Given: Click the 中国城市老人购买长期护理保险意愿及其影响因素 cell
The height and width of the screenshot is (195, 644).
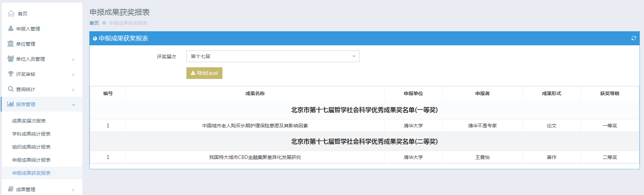Looking at the screenshot, I should [255, 126].
